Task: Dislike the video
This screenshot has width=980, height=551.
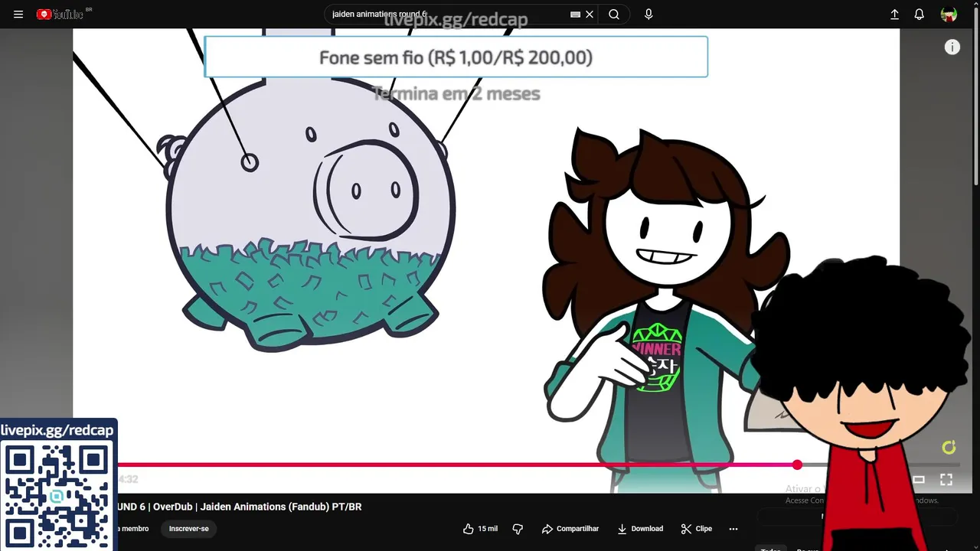Action: (x=518, y=529)
